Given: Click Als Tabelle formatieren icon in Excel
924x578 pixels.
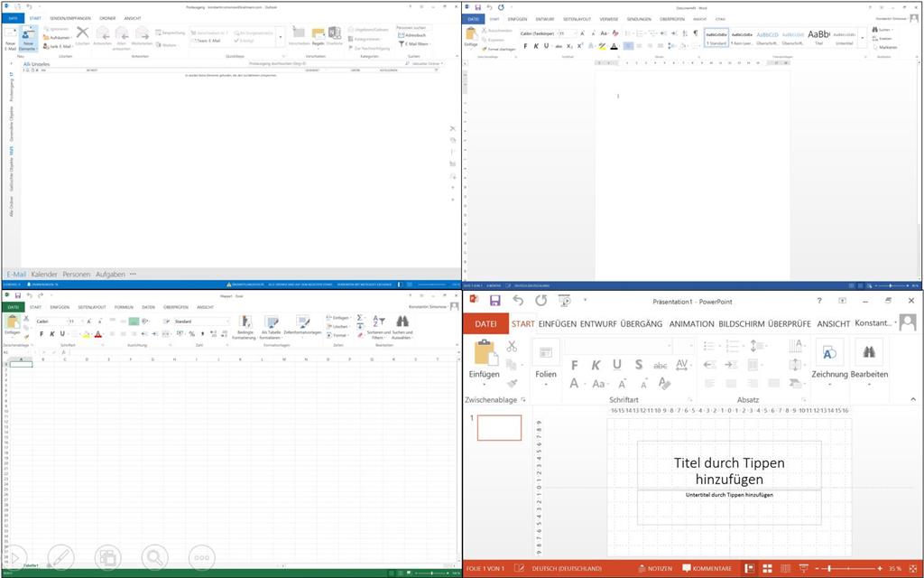Looking at the screenshot, I should 271,322.
